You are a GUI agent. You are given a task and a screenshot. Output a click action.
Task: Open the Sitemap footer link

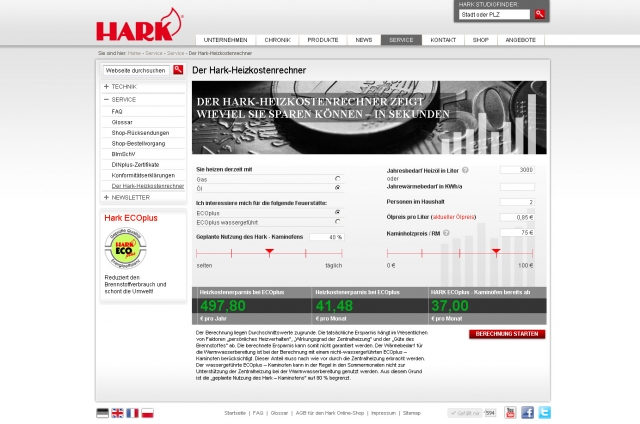[411, 413]
